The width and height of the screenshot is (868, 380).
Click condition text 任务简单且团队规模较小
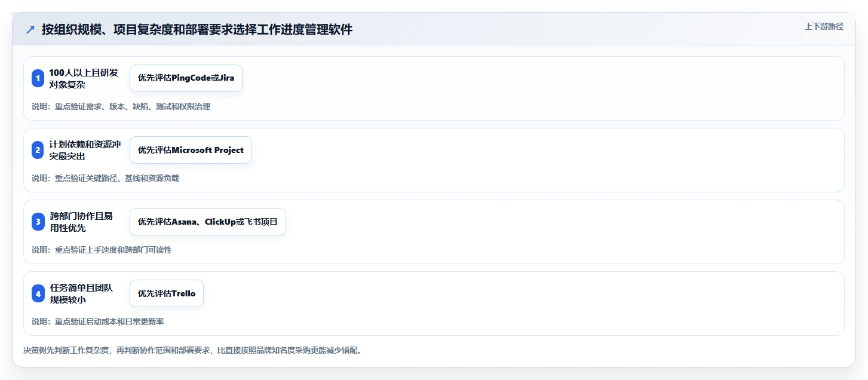tap(81, 293)
